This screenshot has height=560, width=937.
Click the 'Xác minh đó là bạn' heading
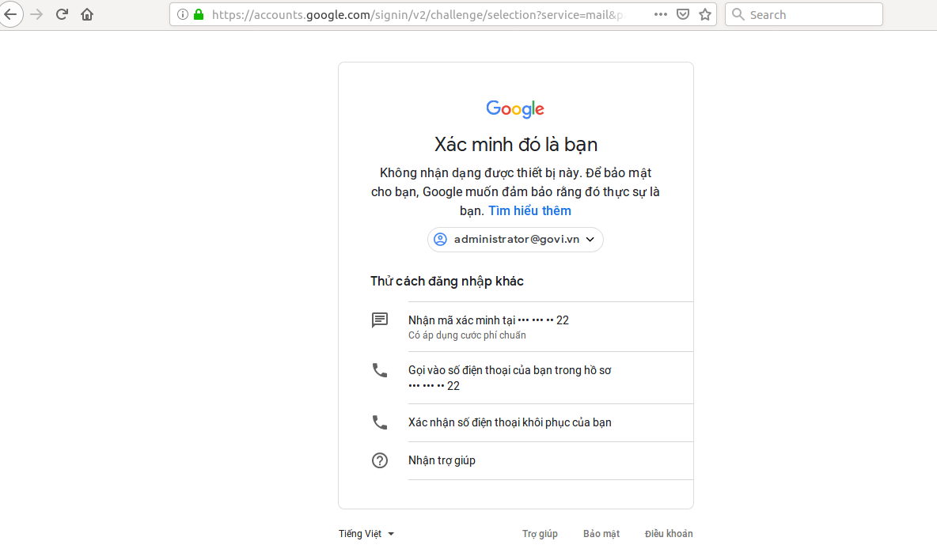click(516, 145)
